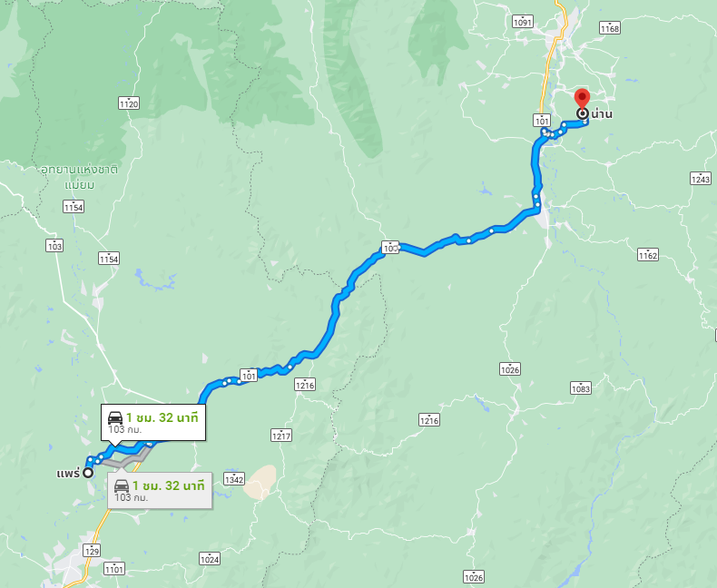Click the car icon in the gray alternate route box
The width and height of the screenshot is (717, 588).
click(x=122, y=485)
